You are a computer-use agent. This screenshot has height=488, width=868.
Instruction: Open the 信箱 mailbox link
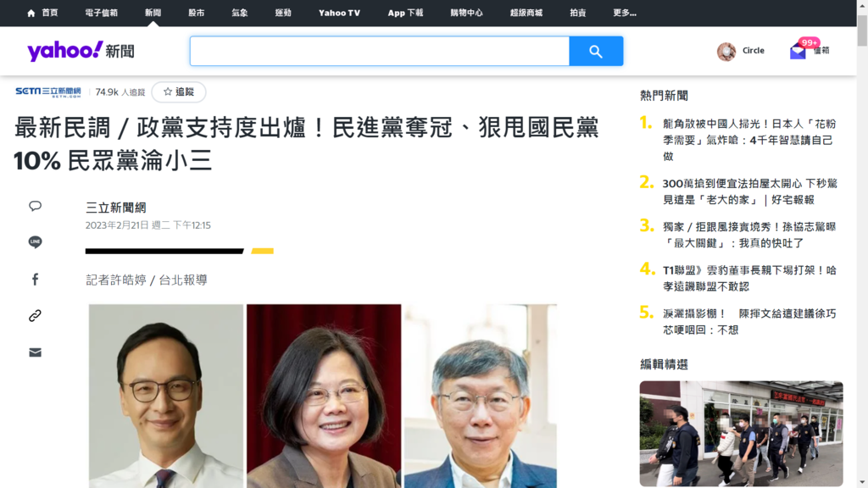click(821, 50)
